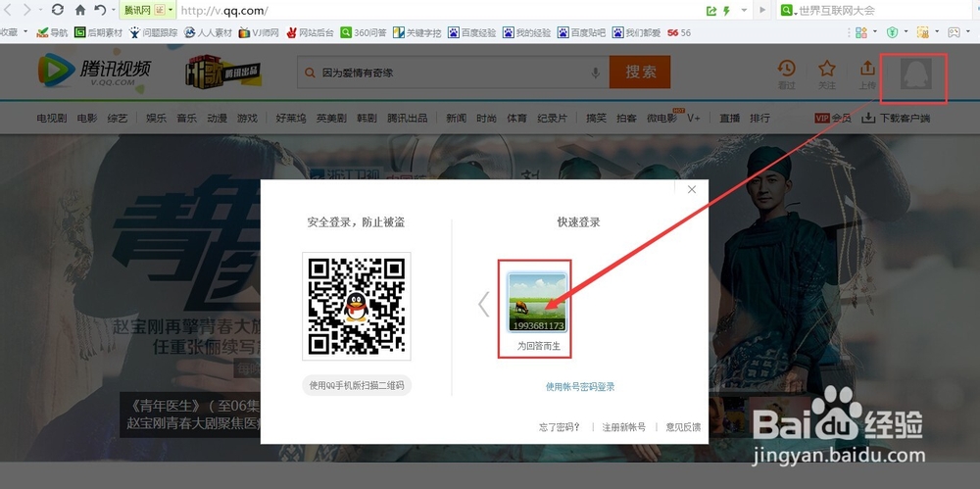This screenshot has width=980, height=489.
Task: Click the game controller extension icon
Action: click(x=954, y=32)
